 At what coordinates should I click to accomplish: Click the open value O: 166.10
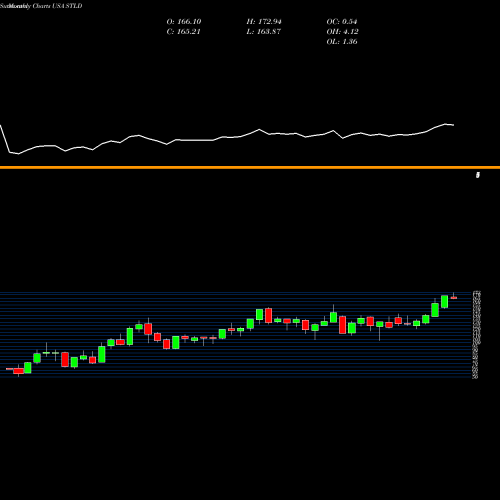coord(184,22)
